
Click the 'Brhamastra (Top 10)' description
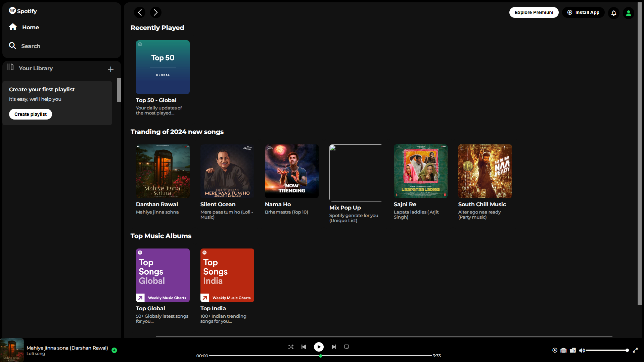pos(286,212)
